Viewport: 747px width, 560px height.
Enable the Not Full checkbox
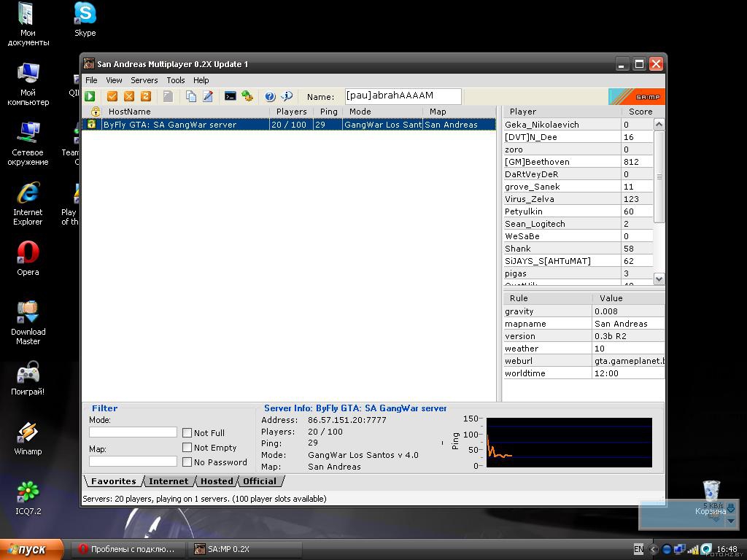click(187, 433)
